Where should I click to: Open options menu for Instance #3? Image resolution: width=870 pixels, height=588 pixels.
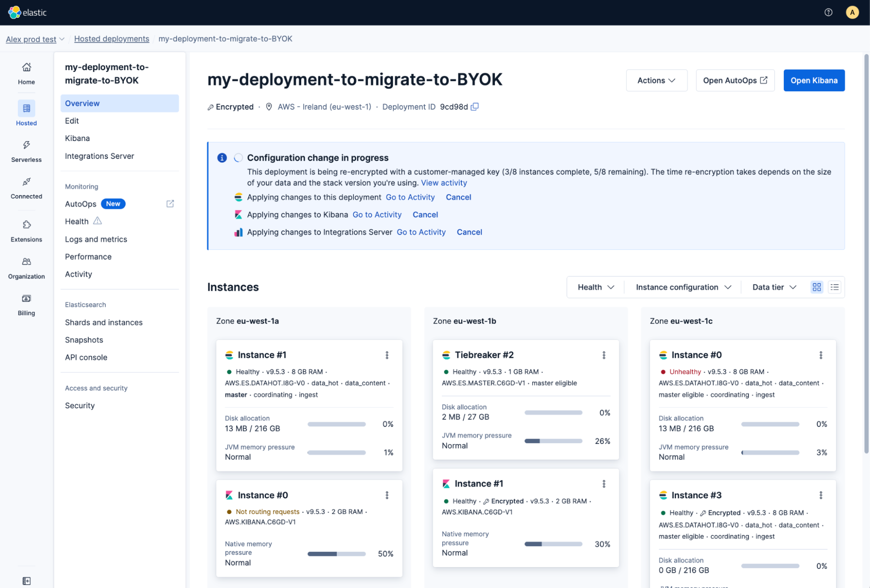(x=821, y=495)
